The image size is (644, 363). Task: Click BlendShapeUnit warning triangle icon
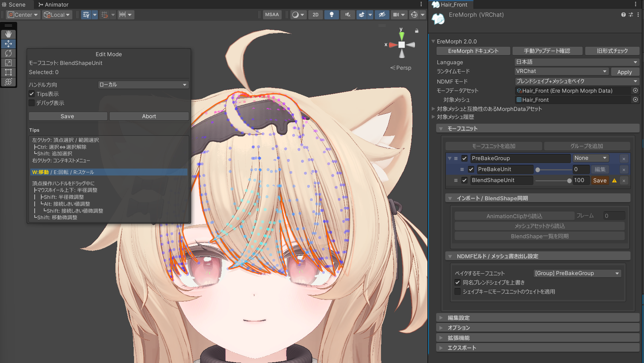click(x=614, y=180)
